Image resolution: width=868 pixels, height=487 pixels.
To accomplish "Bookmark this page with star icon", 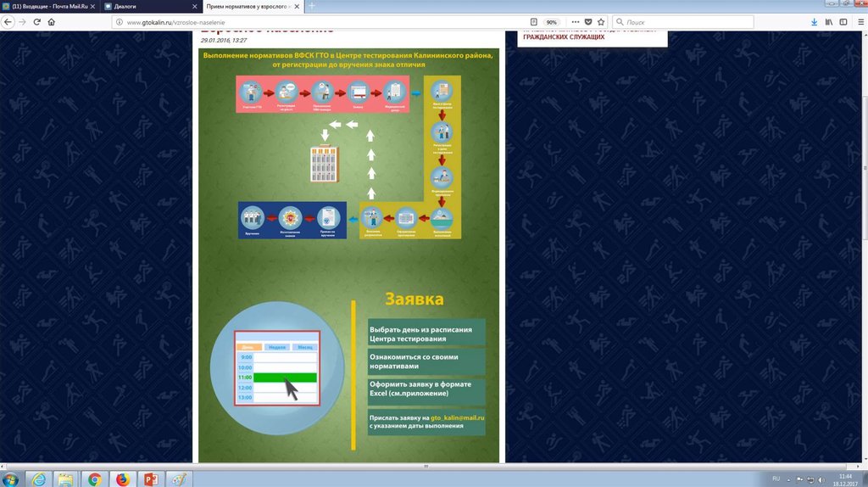I will [601, 22].
